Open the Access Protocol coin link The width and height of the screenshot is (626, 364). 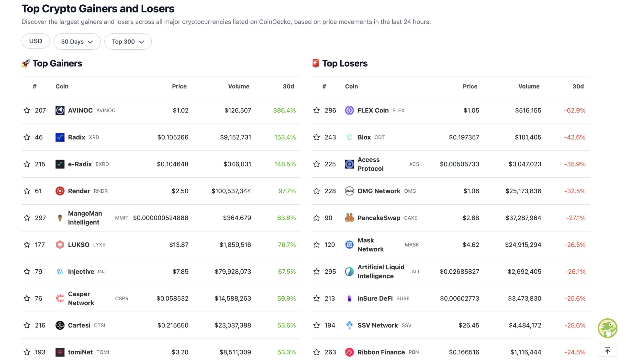[x=370, y=164]
